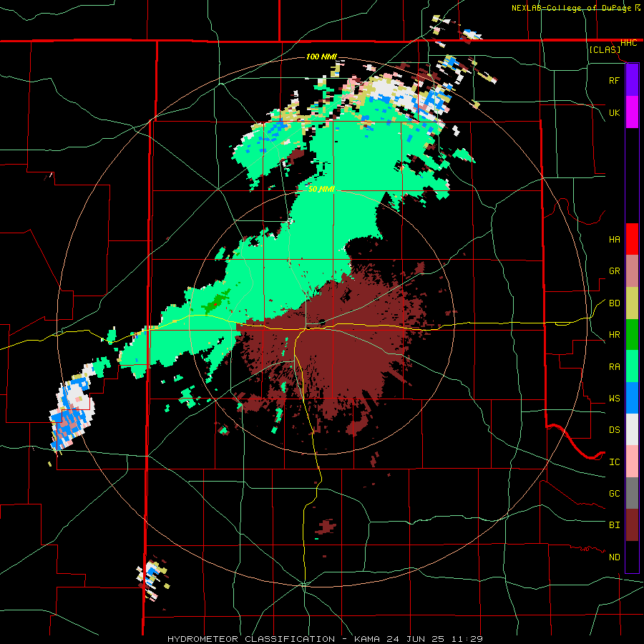644x644 pixels.
Task: Click the GC legend label text
Action: pos(614,494)
